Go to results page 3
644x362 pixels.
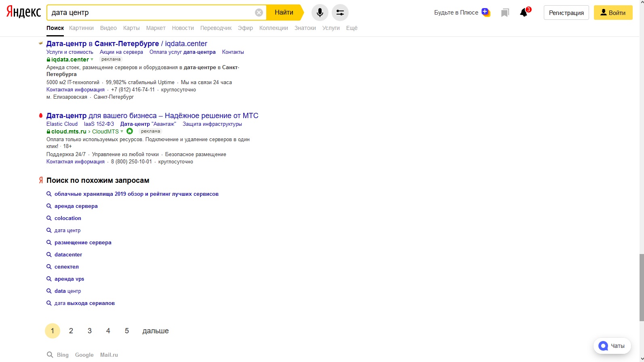(90, 331)
